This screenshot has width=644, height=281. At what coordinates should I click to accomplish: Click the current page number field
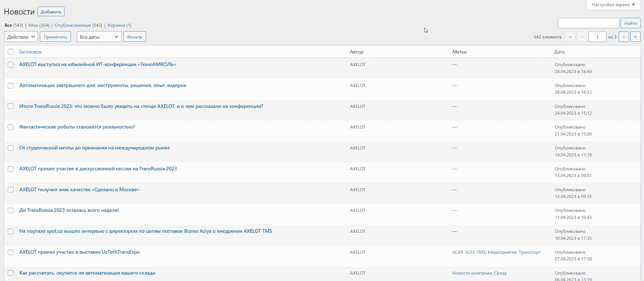tap(597, 37)
